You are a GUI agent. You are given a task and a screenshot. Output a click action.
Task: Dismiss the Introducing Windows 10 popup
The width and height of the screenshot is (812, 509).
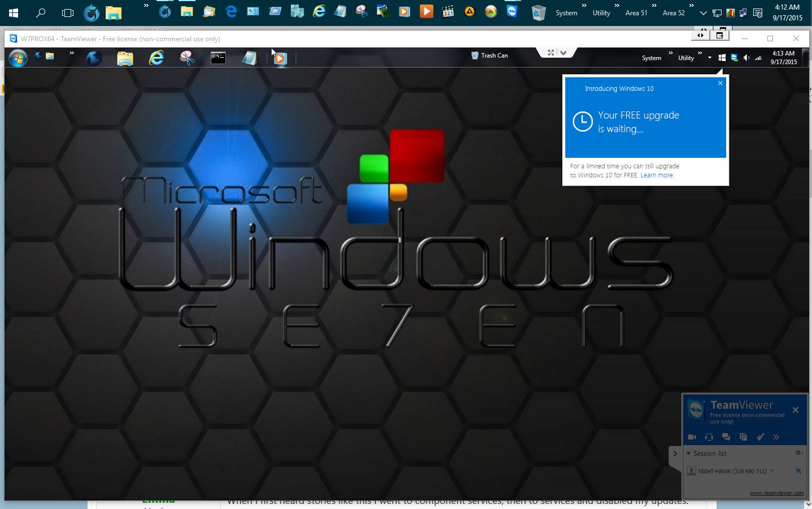(x=720, y=83)
